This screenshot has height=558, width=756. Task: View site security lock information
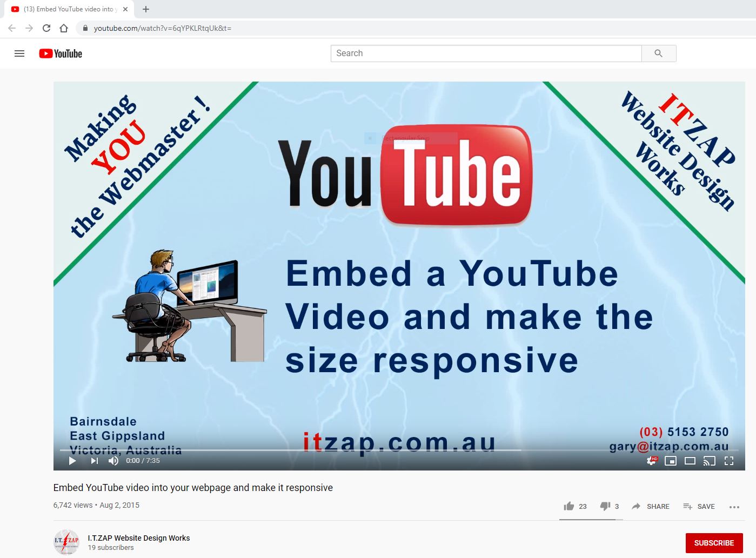tap(85, 28)
